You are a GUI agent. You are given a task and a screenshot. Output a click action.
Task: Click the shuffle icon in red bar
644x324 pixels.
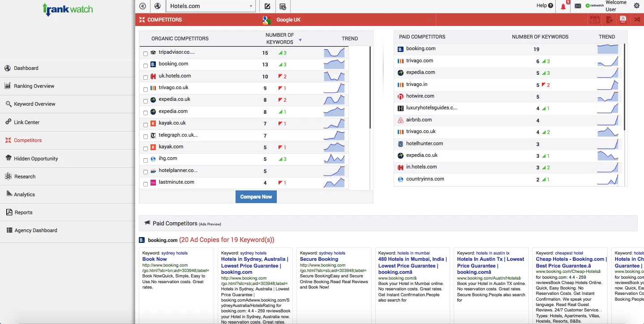tap(637, 20)
